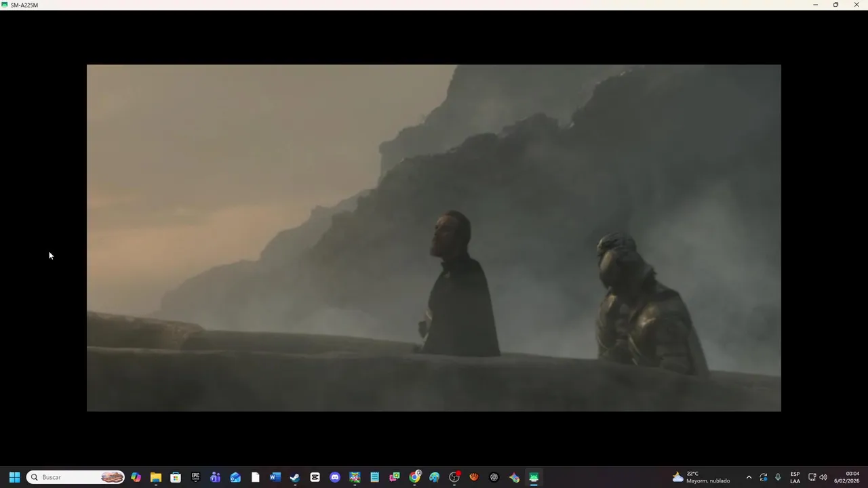The width and height of the screenshot is (868, 488).
Task: Open CapCut from the taskbar
Action: tap(315, 477)
